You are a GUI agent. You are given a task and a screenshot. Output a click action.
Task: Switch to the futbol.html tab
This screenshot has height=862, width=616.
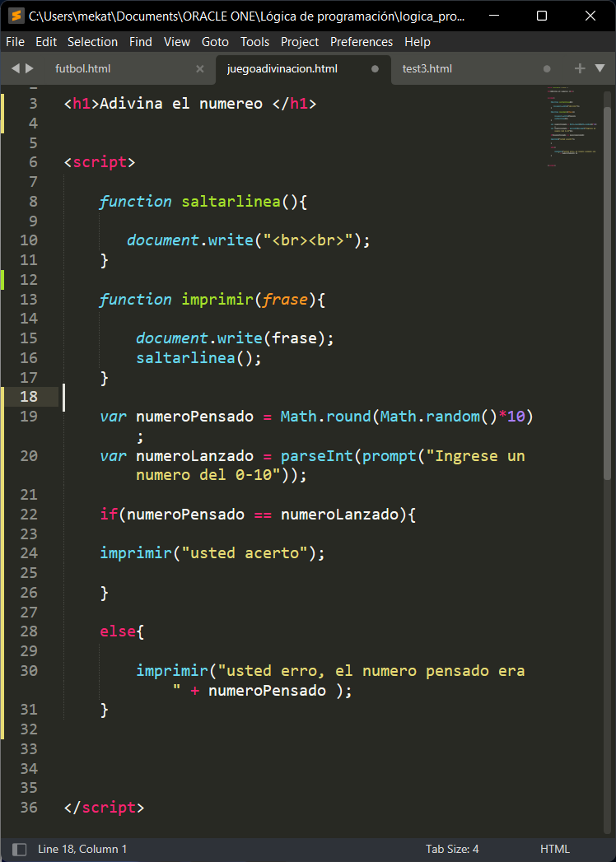tap(83, 68)
